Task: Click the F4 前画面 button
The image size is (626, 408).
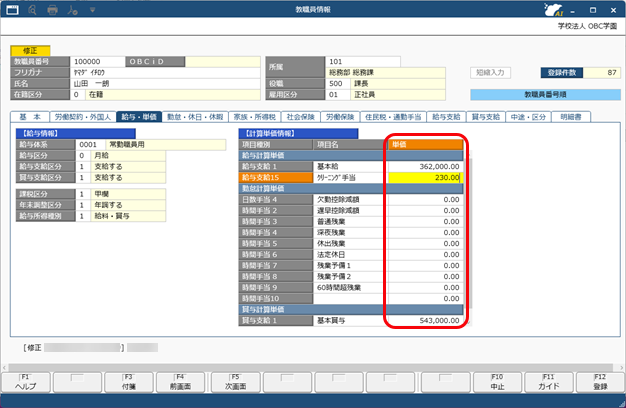Action: coord(180,382)
